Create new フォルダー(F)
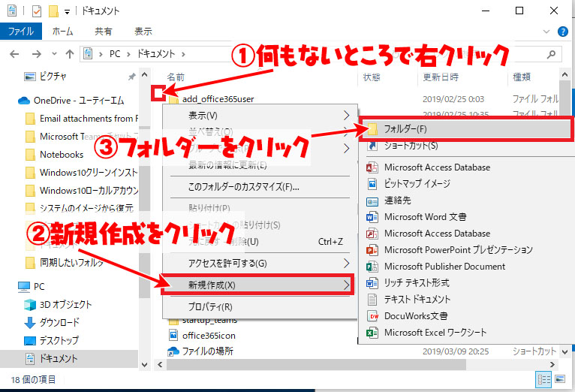 (465, 128)
